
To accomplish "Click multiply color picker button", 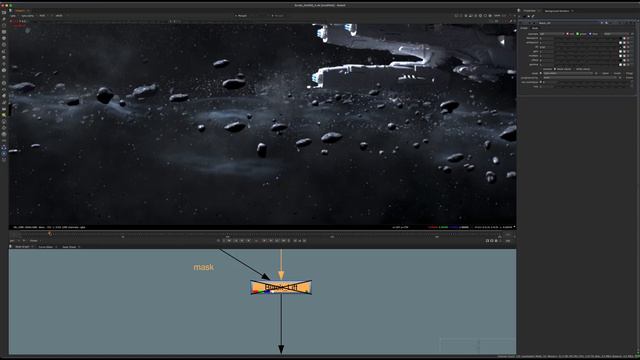I will tap(624, 56).
